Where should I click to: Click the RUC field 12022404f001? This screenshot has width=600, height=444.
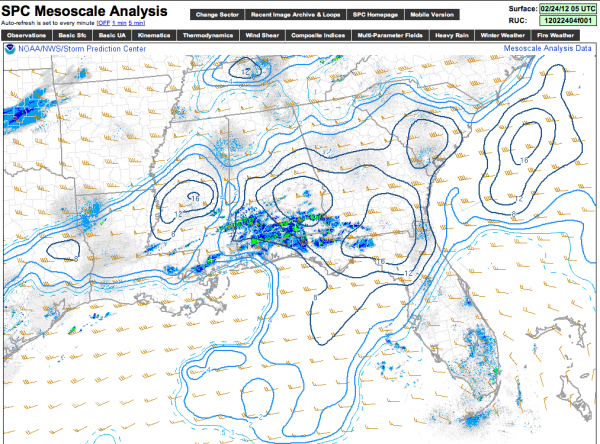(568, 20)
